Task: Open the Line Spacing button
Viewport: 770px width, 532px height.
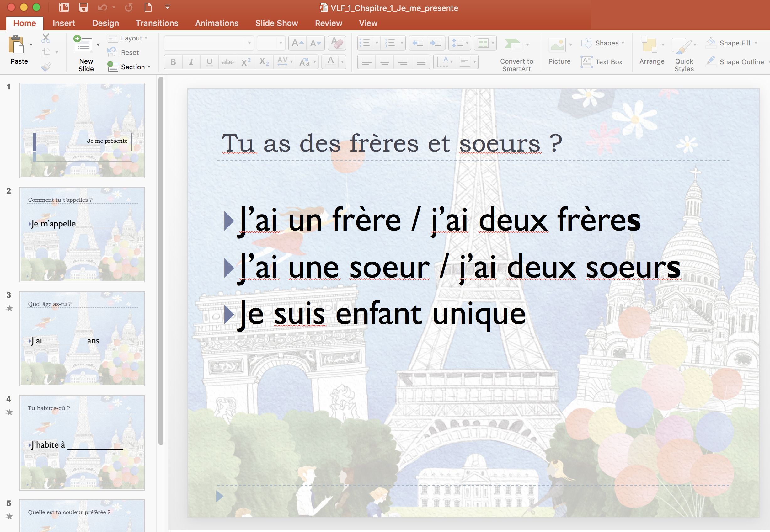Action: tap(459, 43)
